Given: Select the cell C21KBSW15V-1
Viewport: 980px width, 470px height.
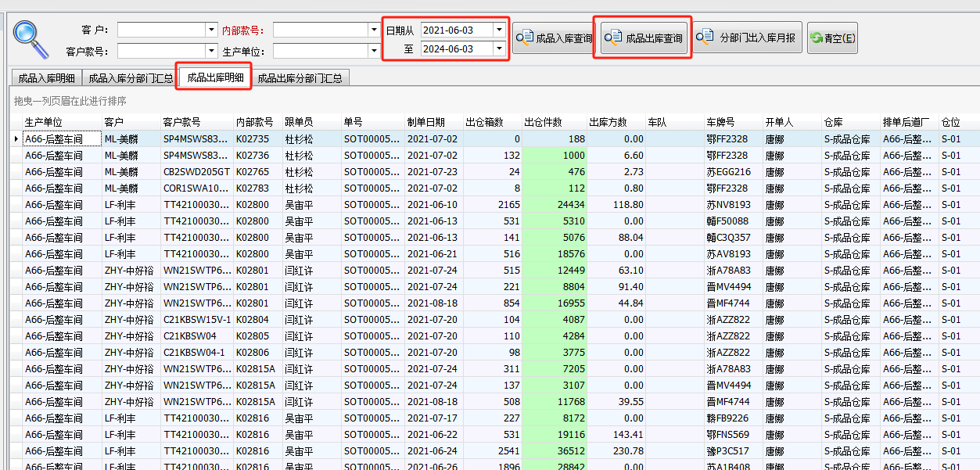Looking at the screenshot, I should pos(197,319).
